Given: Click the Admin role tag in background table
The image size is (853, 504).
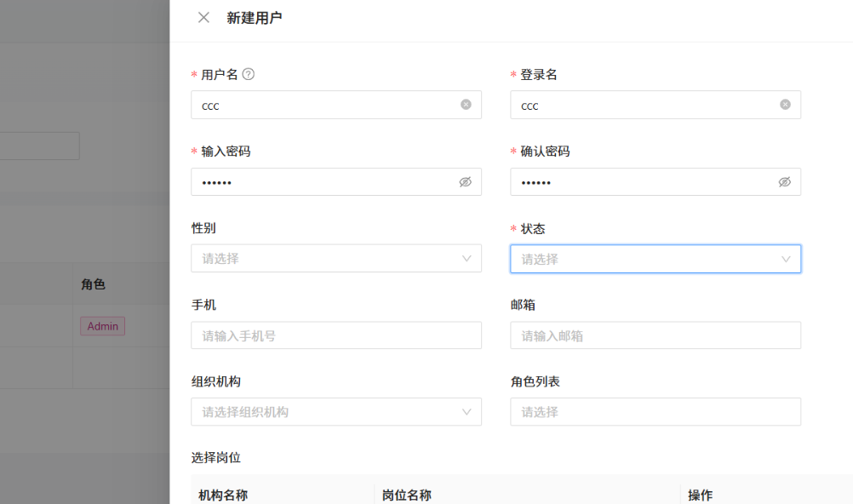Looking at the screenshot, I should [103, 326].
